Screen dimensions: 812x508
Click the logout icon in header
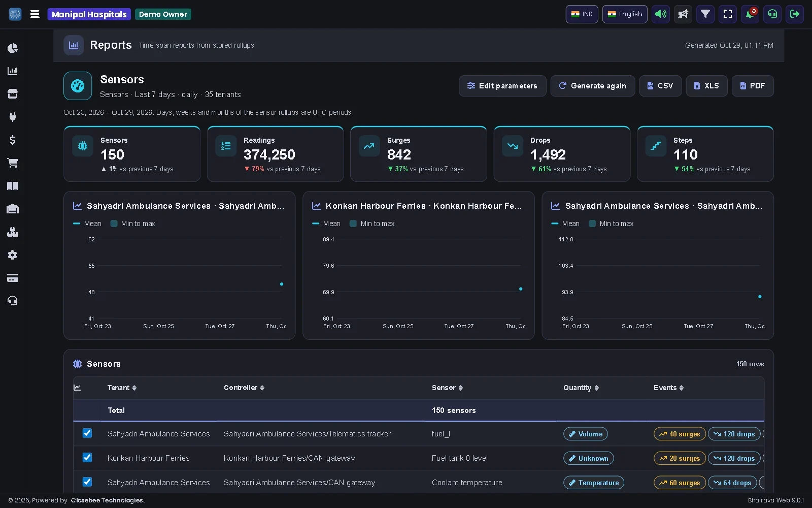pyautogui.click(x=795, y=14)
